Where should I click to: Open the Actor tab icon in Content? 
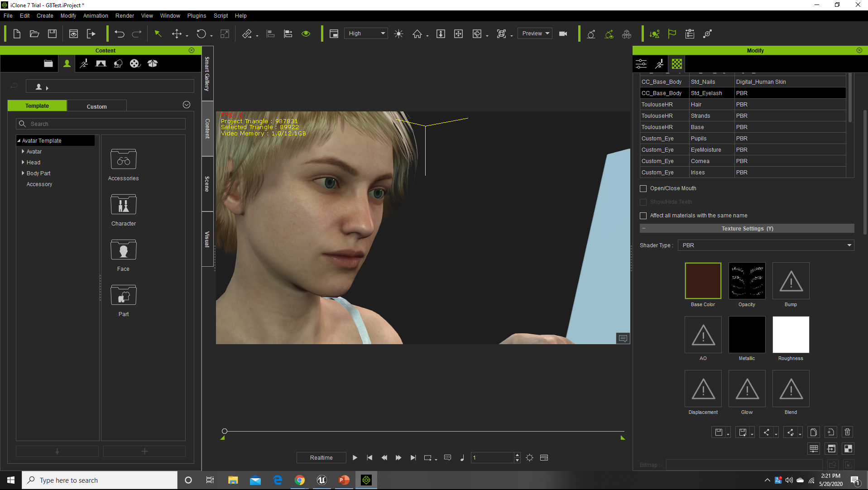pos(67,63)
